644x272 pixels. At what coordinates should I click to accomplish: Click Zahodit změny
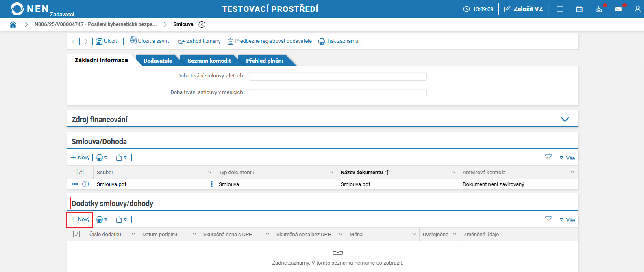click(x=200, y=41)
